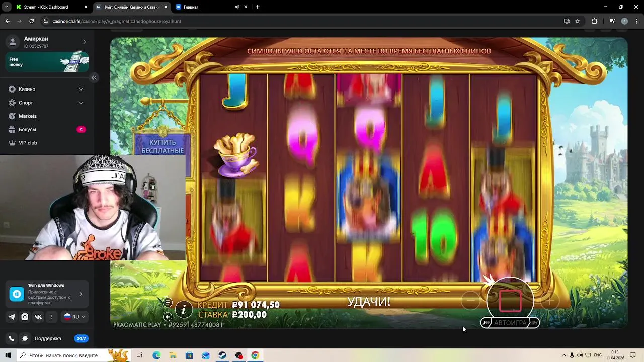Open the RU language dropdown
This screenshot has width=644, height=362.
click(x=74, y=317)
